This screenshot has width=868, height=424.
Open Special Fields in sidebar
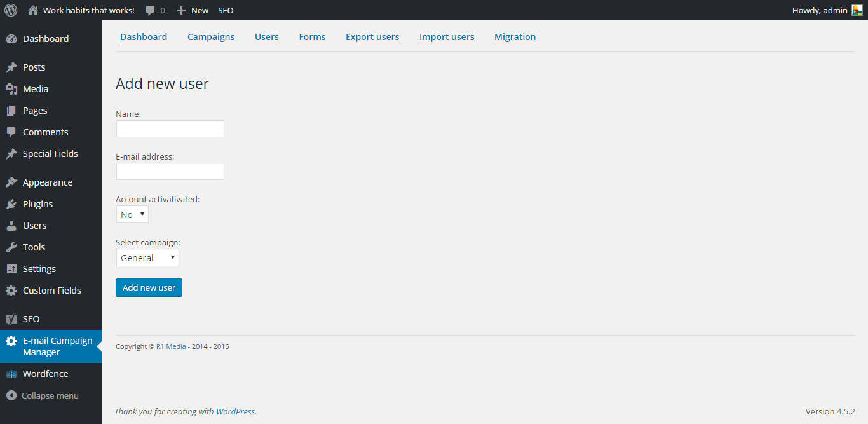pos(50,154)
